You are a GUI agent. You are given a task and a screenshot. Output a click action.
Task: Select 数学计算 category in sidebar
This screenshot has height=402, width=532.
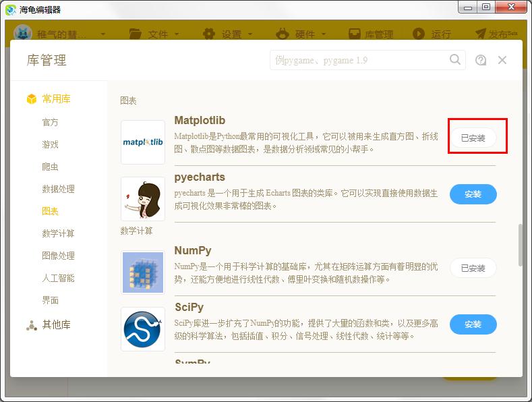59,233
